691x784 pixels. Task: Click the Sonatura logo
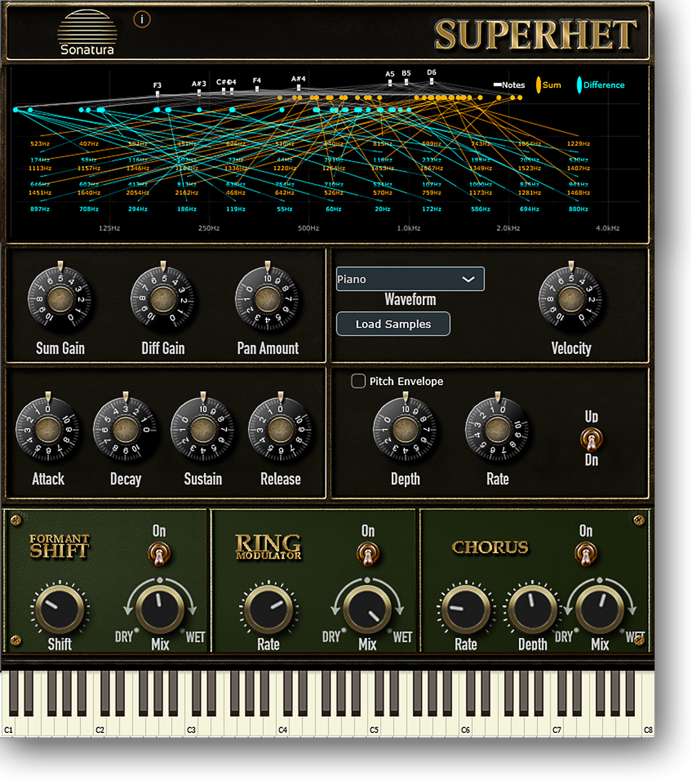click(x=88, y=32)
